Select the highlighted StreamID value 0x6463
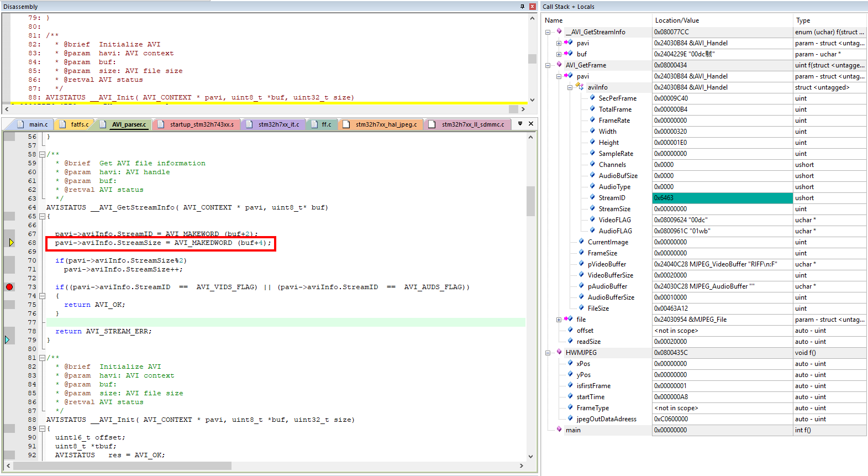Viewport: 868px width, 476px height. (x=722, y=198)
